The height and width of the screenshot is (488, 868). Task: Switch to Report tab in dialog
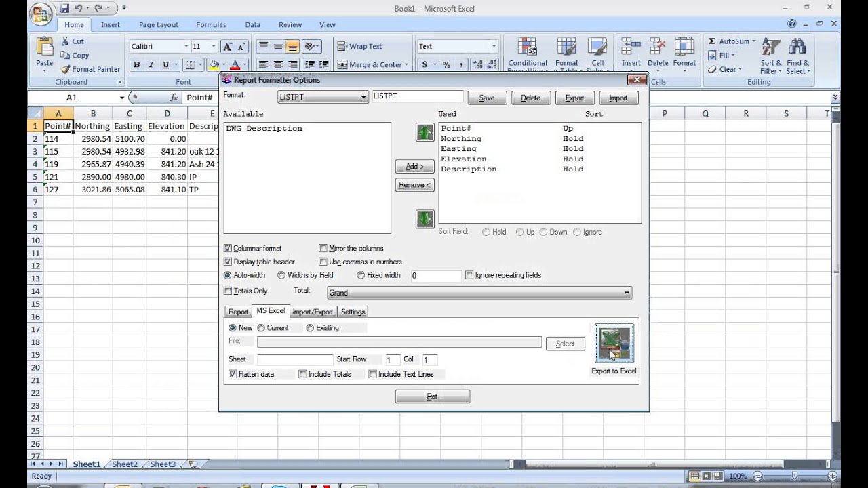[x=238, y=312]
